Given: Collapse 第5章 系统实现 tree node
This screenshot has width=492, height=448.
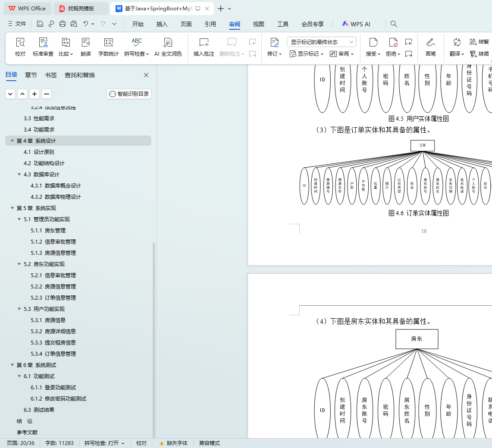Looking at the screenshot, I should tap(12, 208).
